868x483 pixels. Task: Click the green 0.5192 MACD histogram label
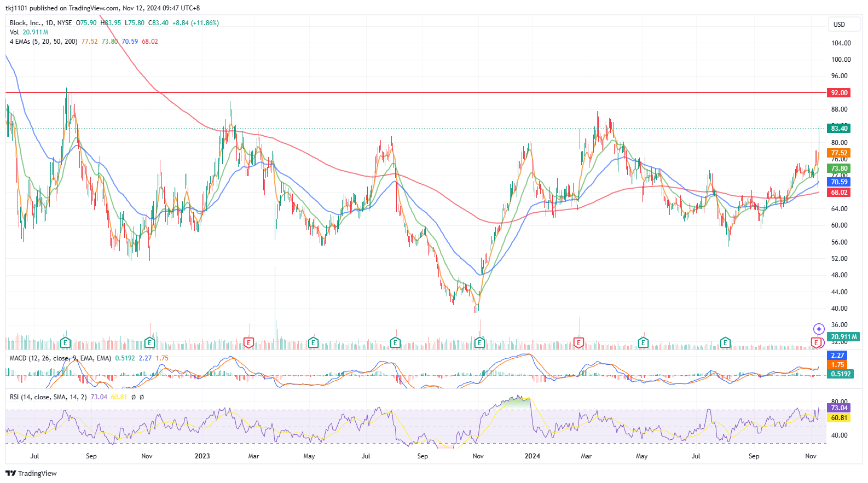(x=841, y=374)
